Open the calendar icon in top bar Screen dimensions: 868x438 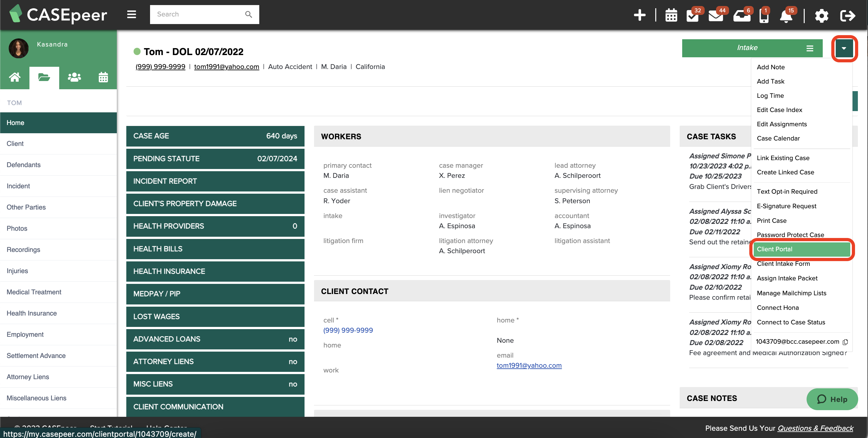point(671,16)
